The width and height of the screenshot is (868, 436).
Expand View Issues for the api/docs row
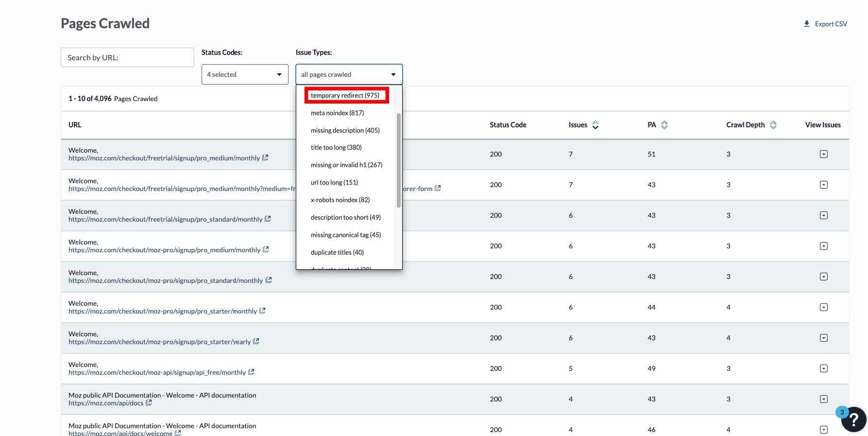coord(823,399)
